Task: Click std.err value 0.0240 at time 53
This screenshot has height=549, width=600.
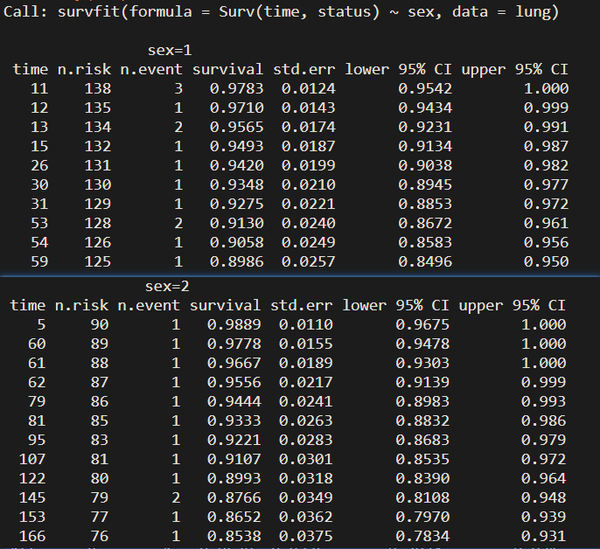Action: pyautogui.click(x=308, y=223)
